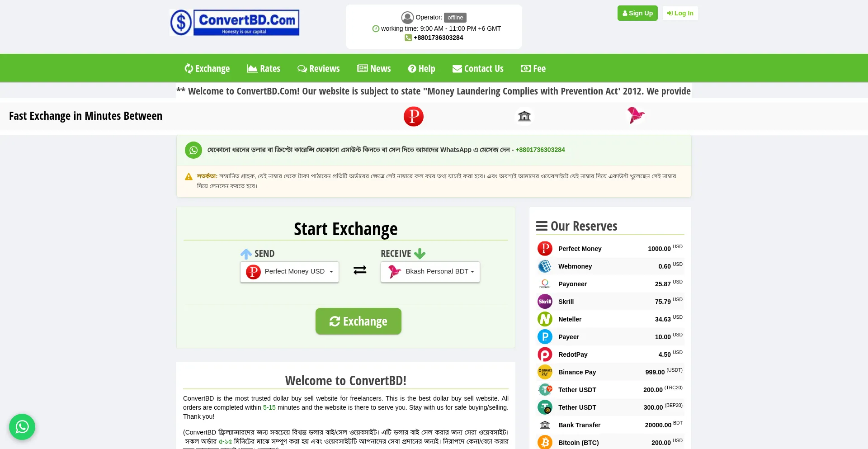This screenshot has width=868, height=449.
Task: Click the operator avatar icon
Action: point(407,18)
